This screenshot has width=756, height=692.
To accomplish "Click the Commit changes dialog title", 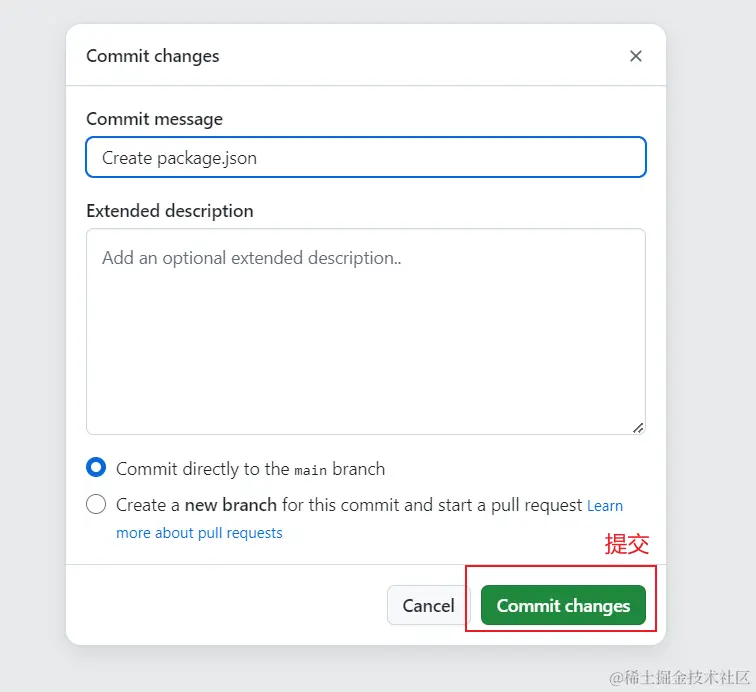I will (152, 56).
